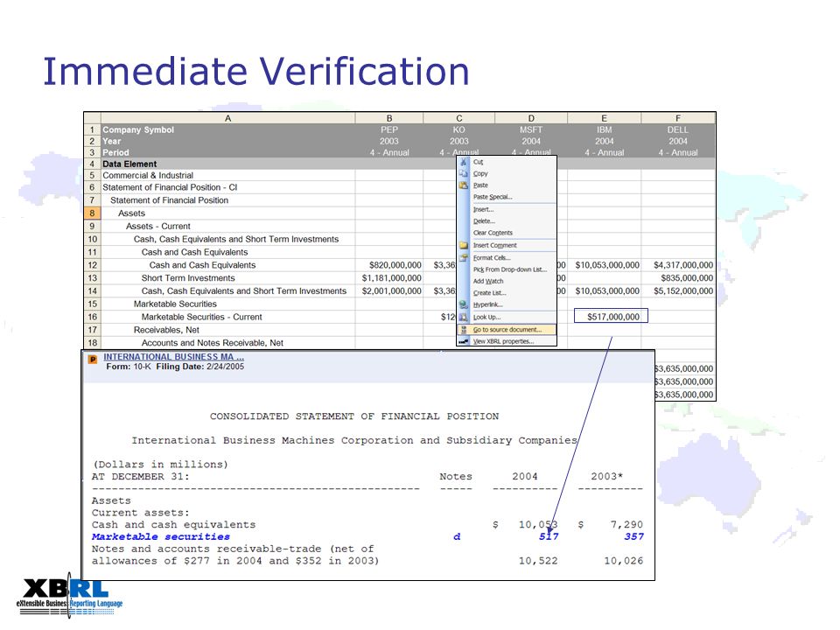Click the Insert Comment folder icon
Viewport: 840px width, 630px height.
(464, 245)
